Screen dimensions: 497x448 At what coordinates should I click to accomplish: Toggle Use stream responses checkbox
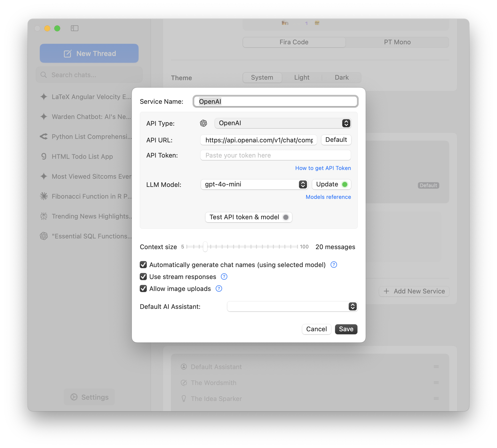tap(143, 277)
